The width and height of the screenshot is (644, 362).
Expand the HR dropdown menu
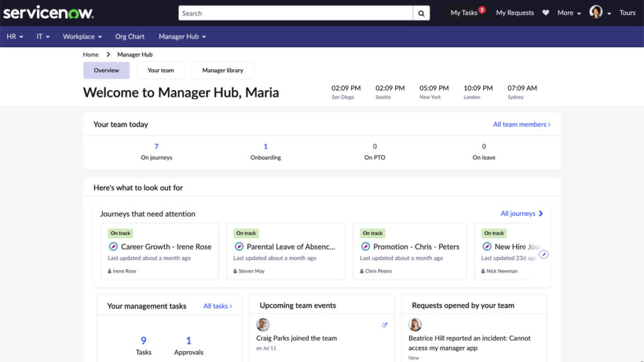[14, 36]
